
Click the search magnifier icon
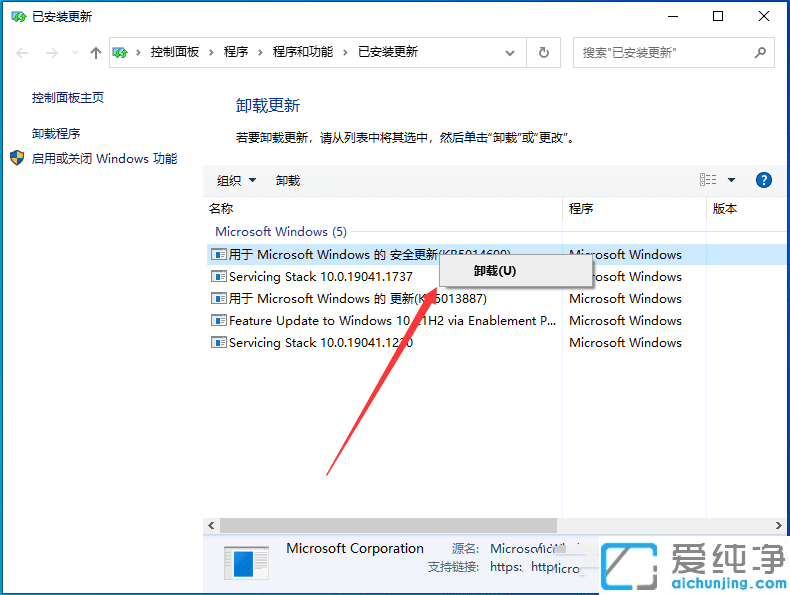point(760,52)
